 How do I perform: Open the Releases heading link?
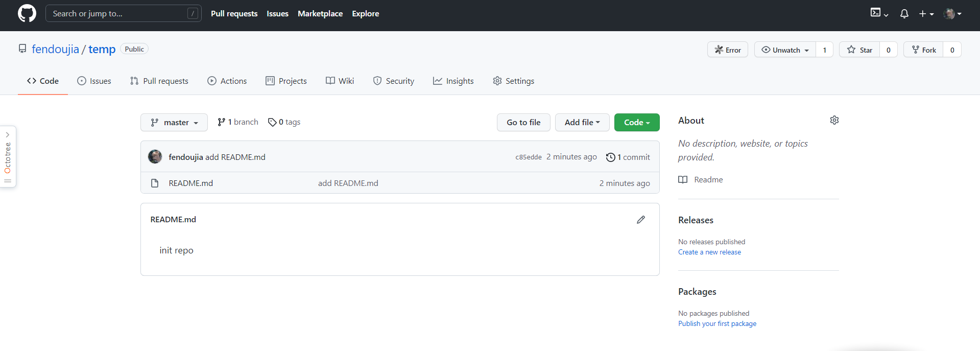(x=696, y=220)
